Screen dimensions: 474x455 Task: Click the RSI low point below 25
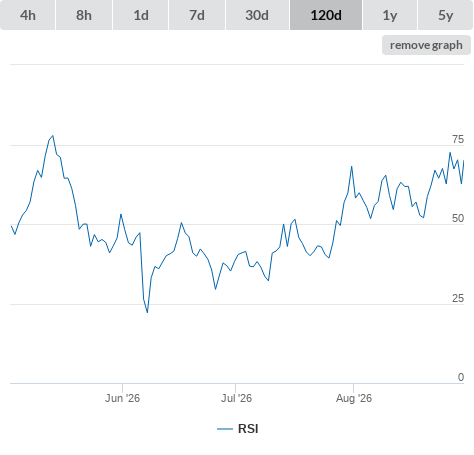click(x=147, y=312)
